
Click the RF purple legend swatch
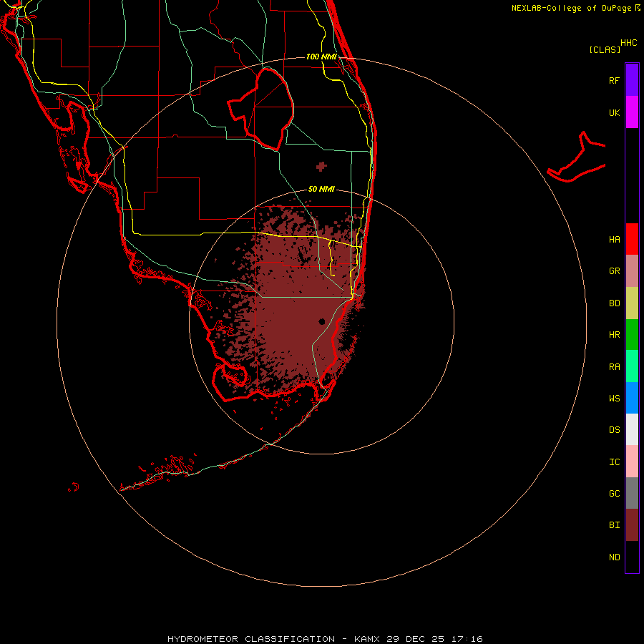coord(632,80)
